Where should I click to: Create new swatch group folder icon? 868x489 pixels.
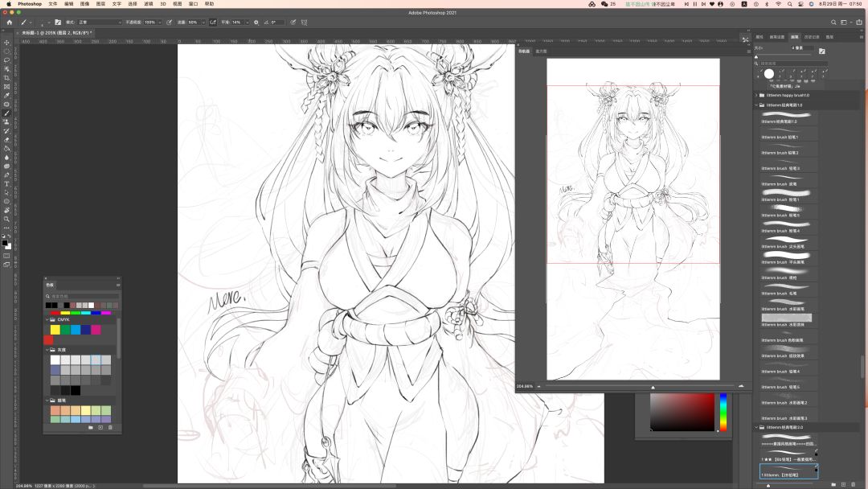(x=91, y=428)
